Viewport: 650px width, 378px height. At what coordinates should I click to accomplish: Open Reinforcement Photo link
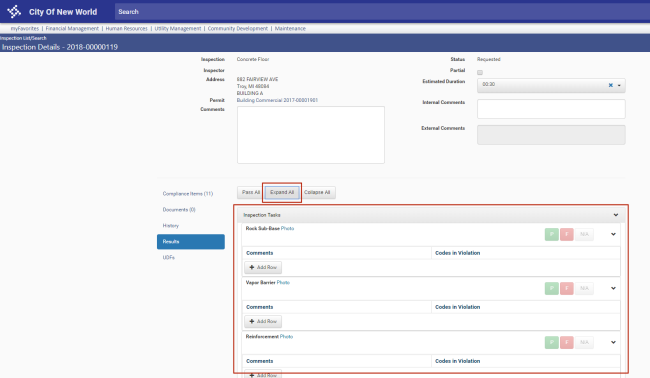[x=286, y=337]
